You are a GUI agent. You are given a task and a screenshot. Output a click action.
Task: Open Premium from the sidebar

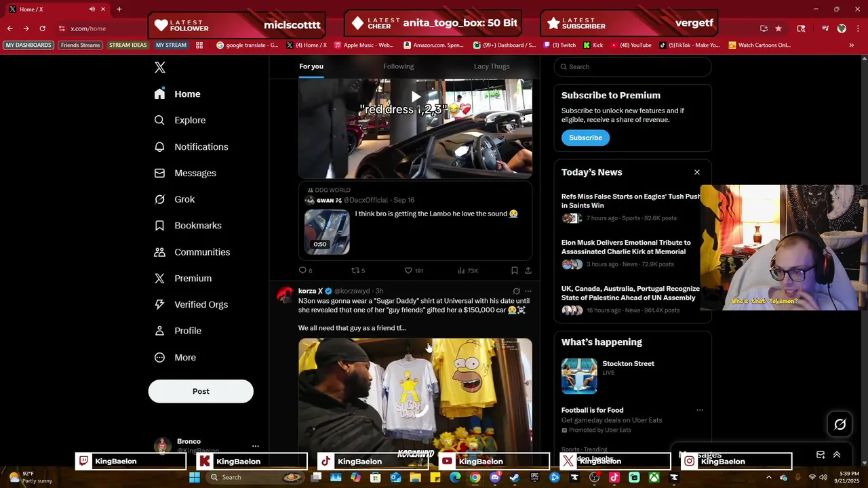pos(183,279)
